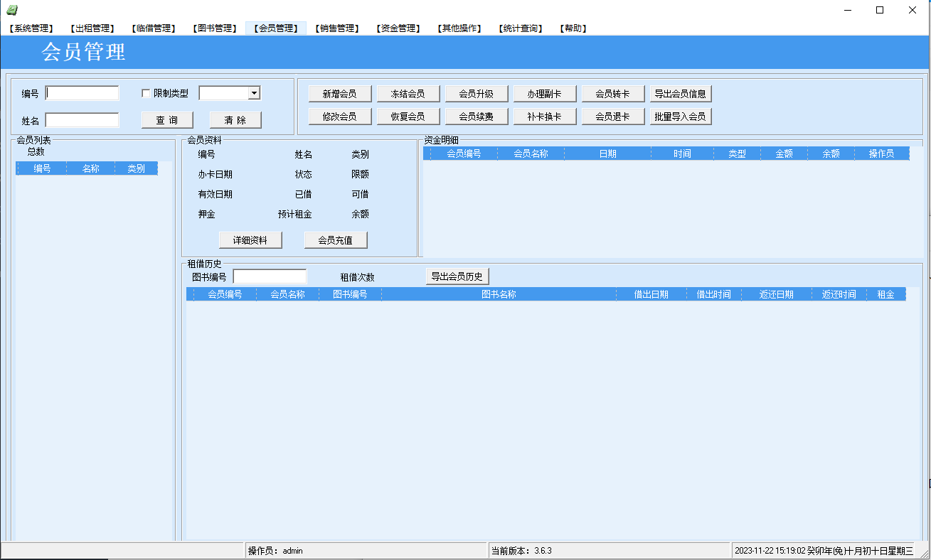931x560 pixels.
Task: Open 详细资料 for the member
Action: [x=250, y=240]
